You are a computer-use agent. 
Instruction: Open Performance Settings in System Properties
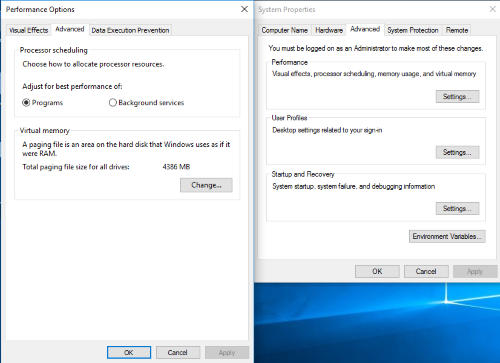(457, 97)
